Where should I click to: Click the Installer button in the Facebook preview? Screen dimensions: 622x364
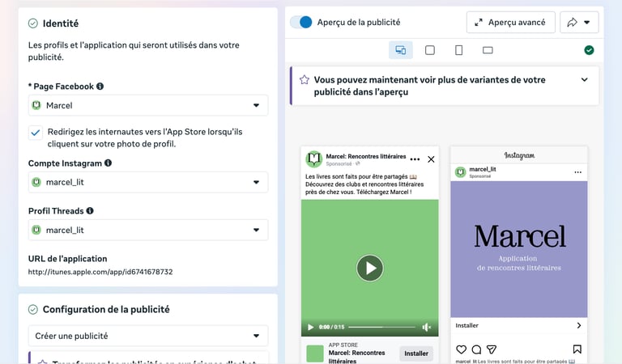point(416,353)
